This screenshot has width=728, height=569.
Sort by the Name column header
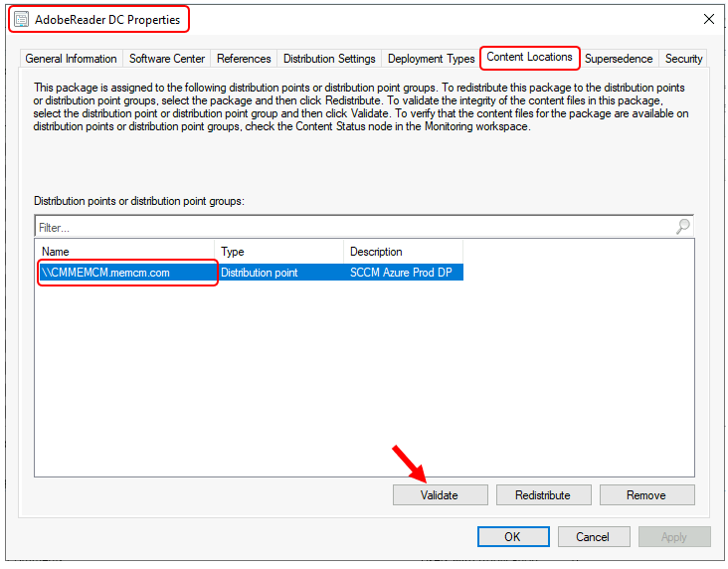point(124,252)
